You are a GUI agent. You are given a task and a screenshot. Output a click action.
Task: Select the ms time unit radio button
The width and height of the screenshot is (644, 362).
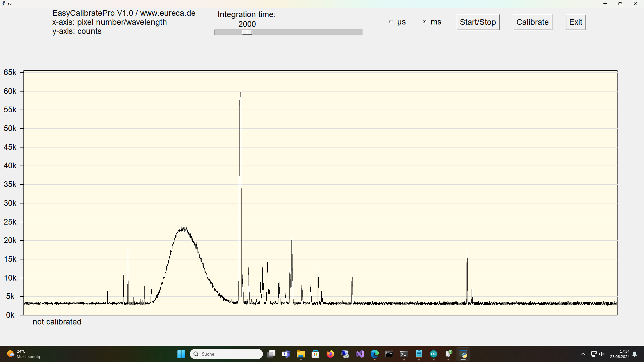tap(425, 22)
